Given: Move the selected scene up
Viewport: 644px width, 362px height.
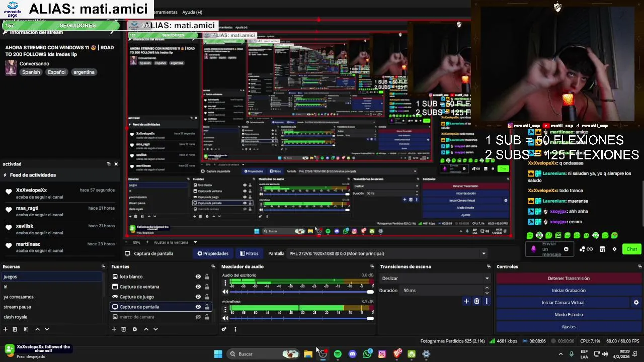Looking at the screenshot, I should (37, 329).
